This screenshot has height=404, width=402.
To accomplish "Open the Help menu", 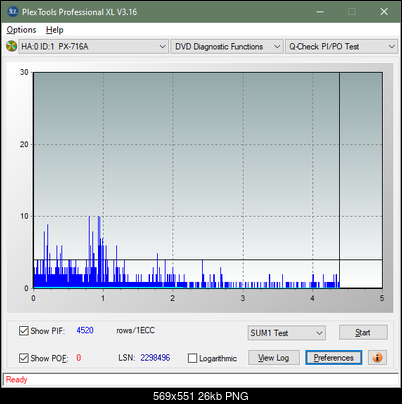I will pyautogui.click(x=55, y=30).
